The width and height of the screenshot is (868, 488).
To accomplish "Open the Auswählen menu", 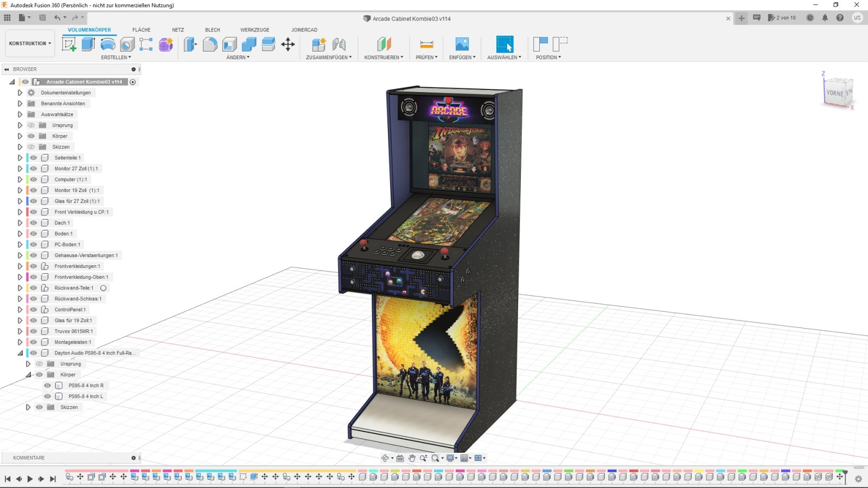I will pyautogui.click(x=504, y=57).
